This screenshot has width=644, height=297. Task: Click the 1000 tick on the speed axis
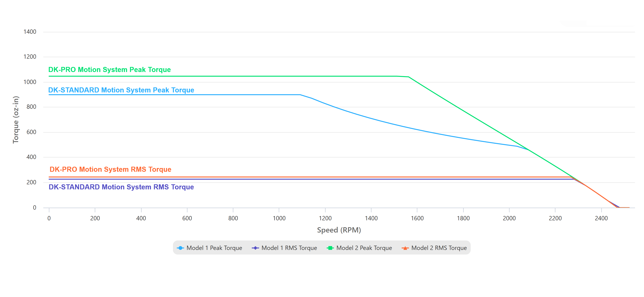click(279, 218)
